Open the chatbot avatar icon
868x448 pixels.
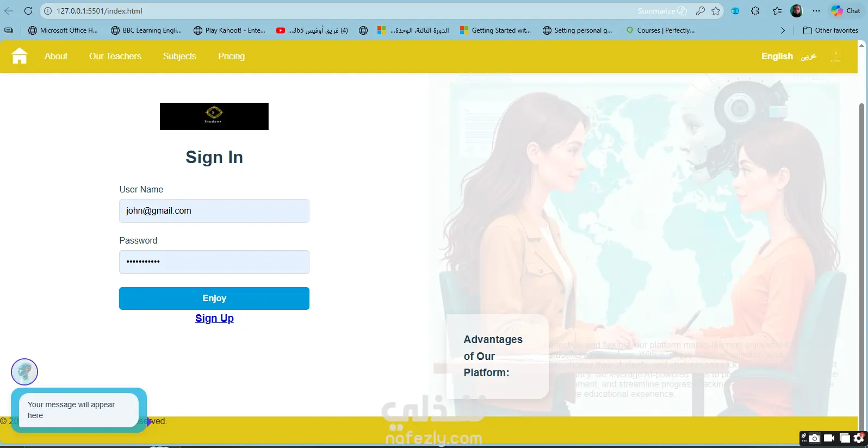coord(24,372)
